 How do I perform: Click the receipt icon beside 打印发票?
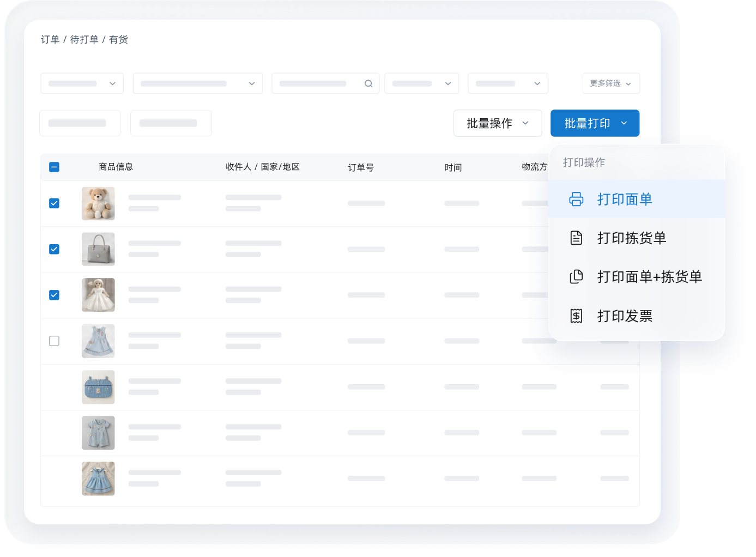click(x=576, y=316)
